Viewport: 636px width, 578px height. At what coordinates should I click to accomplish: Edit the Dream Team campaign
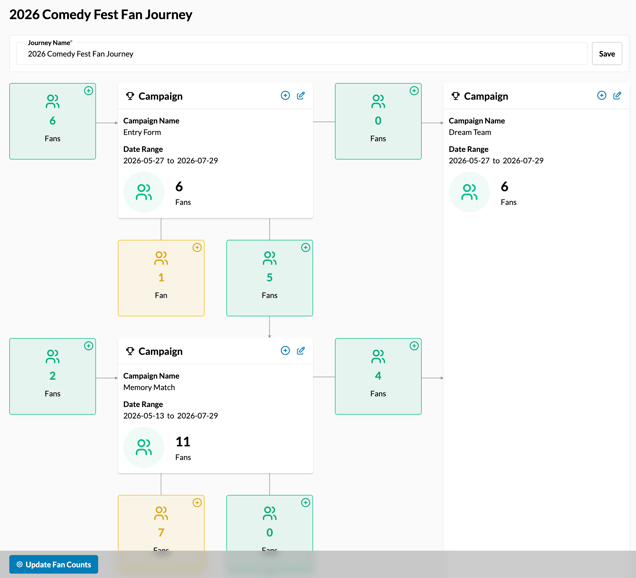pyautogui.click(x=617, y=95)
